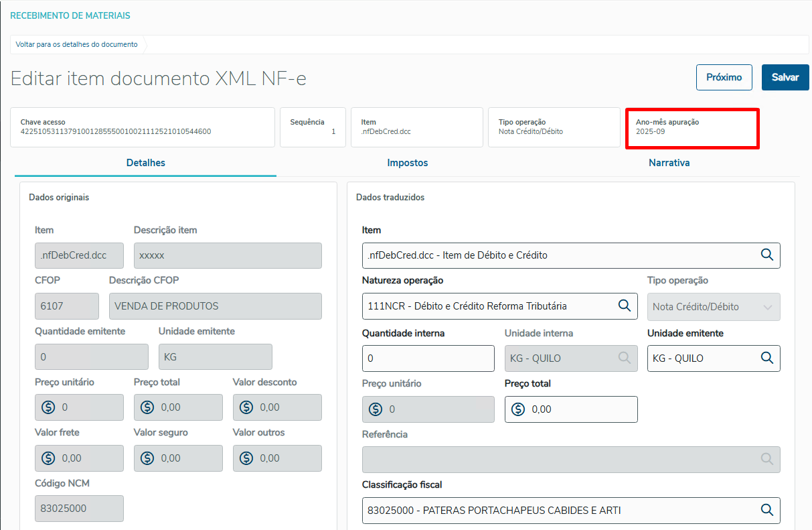Open Classificação fiscal search lookup icon
This screenshot has width=812, height=530.
click(766, 510)
